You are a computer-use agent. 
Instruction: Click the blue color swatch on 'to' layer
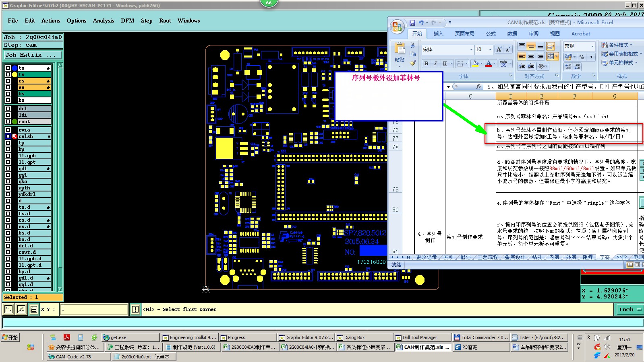[x=14, y=68]
